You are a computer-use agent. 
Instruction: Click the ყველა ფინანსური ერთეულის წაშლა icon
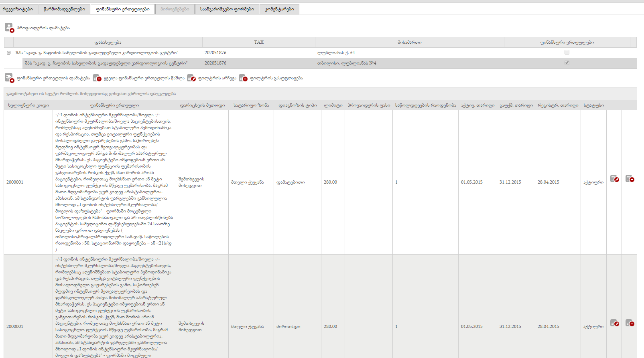(x=97, y=78)
